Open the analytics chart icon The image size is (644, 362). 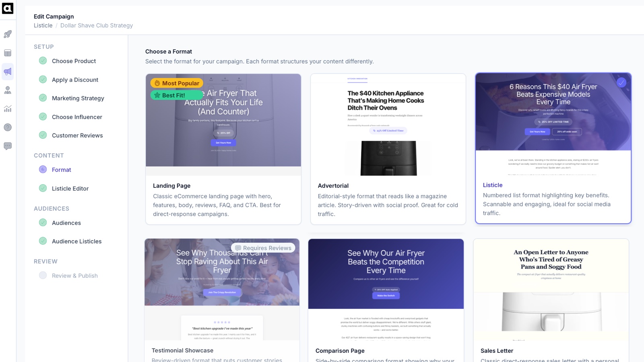[7, 109]
